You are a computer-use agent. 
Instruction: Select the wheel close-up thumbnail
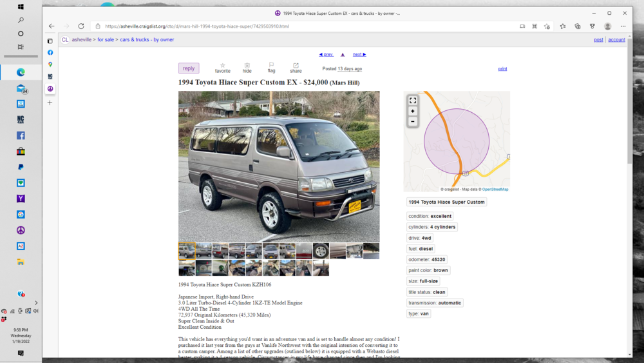tap(321, 251)
